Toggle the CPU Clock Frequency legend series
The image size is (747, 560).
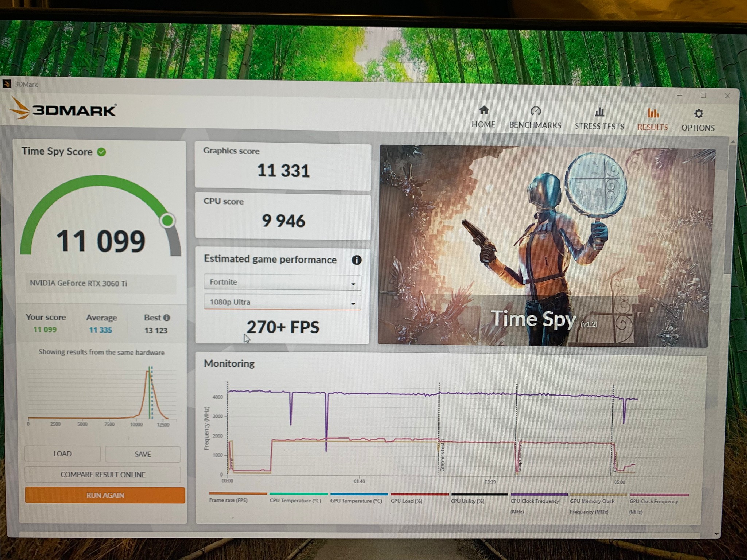[539, 503]
